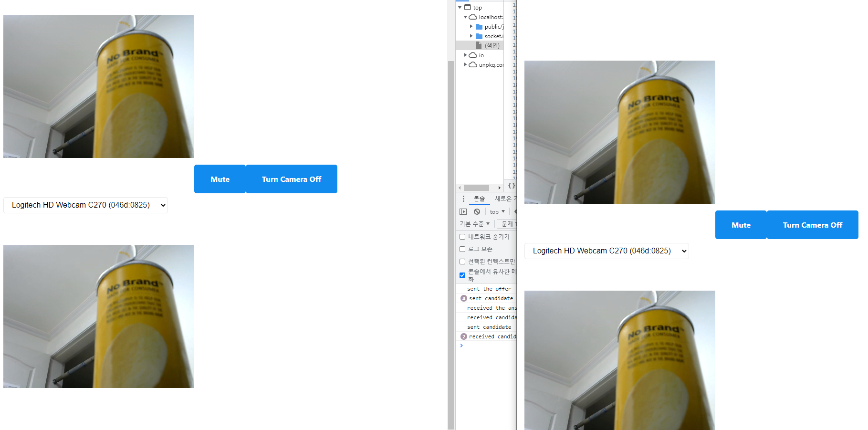This screenshot has height=430, width=868.
Task: Click the socket.io folder icon
Action: click(479, 36)
